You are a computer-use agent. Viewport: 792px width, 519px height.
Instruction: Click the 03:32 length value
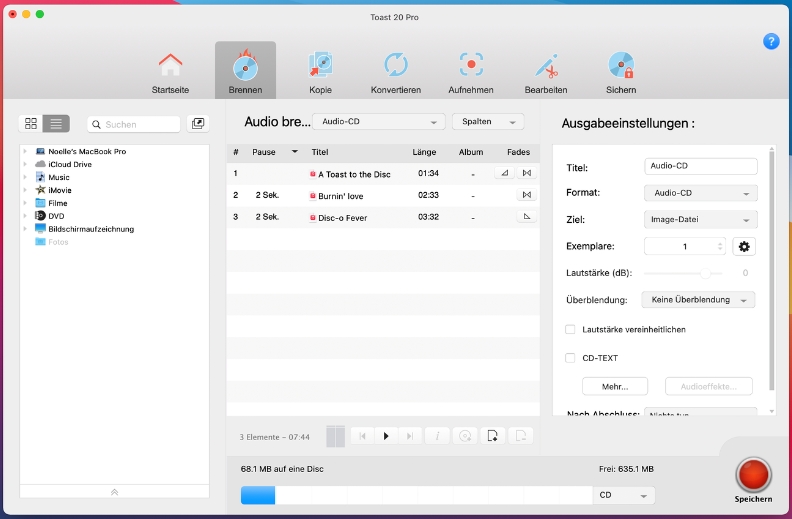428,217
